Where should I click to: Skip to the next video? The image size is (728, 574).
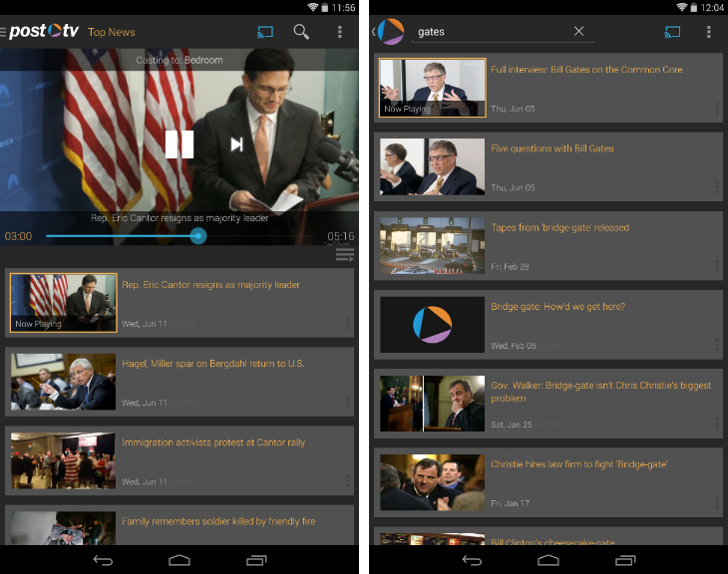pyautogui.click(x=236, y=144)
